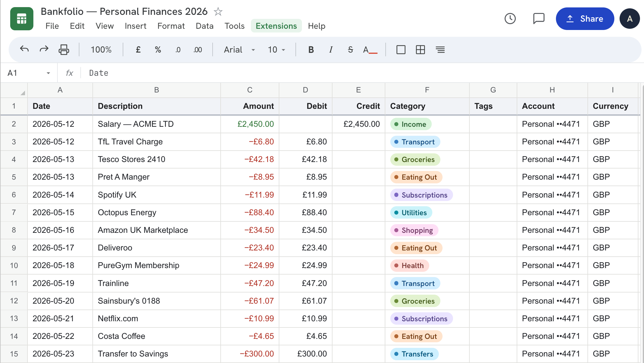Select 'Pret A Manger' description cell

[156, 177]
